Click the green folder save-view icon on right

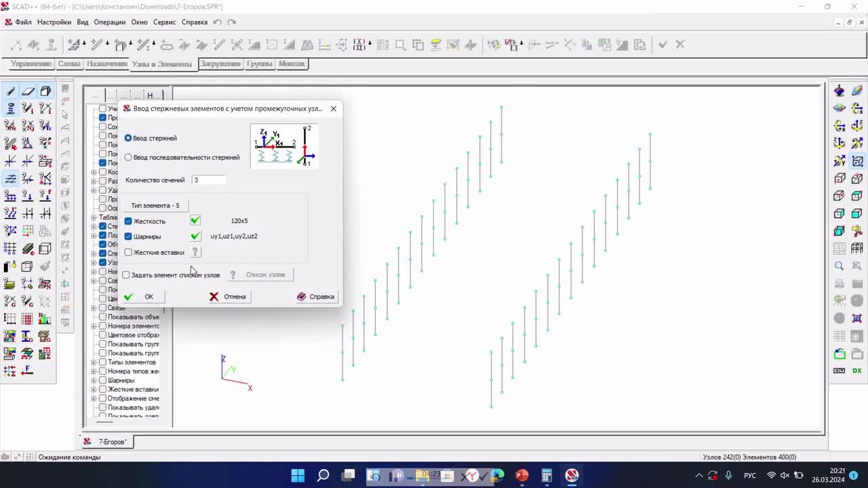840,354
